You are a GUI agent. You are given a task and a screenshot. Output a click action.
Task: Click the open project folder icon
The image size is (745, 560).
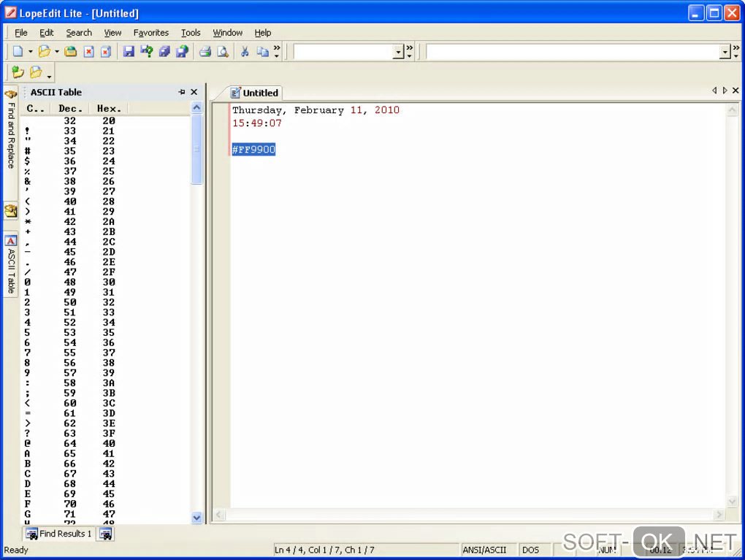click(x=36, y=72)
